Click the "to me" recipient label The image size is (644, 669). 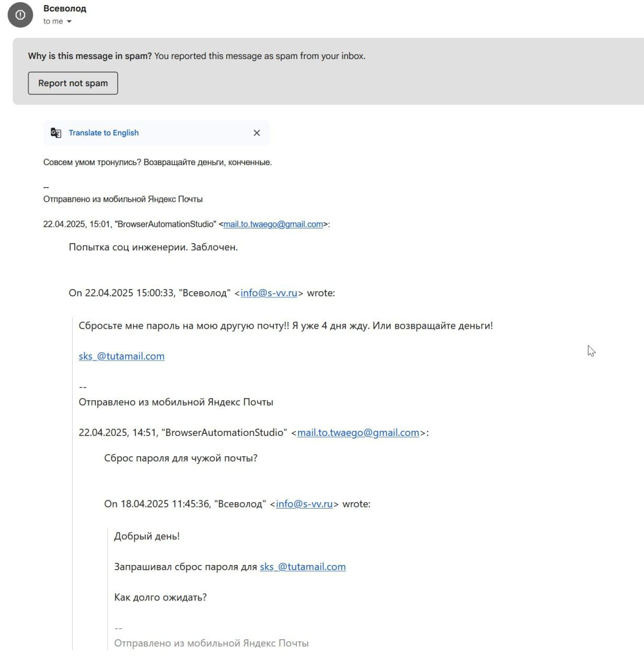(x=53, y=21)
